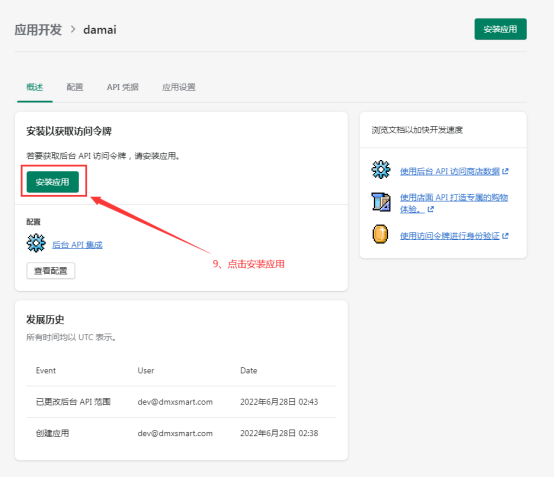This screenshot has height=477, width=554.
Task: Click the breadcrumb chevron arrow before damai
Action: pos(73,29)
